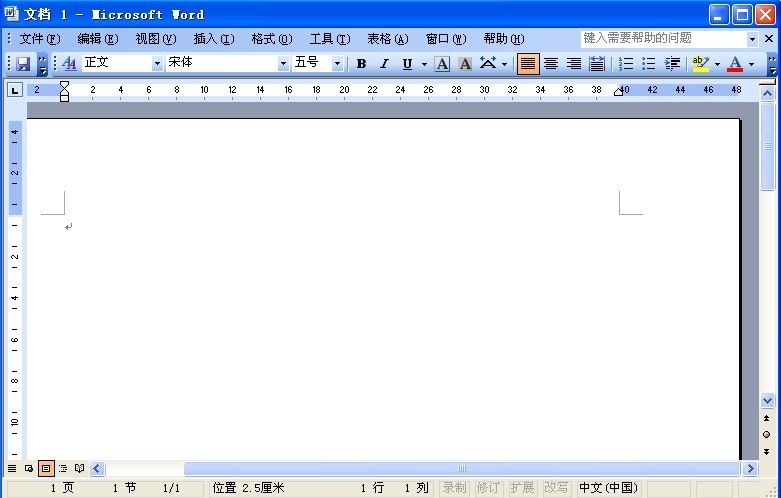781x498 pixels.
Task: Open the font color dropdown arrow
Action: [751, 64]
